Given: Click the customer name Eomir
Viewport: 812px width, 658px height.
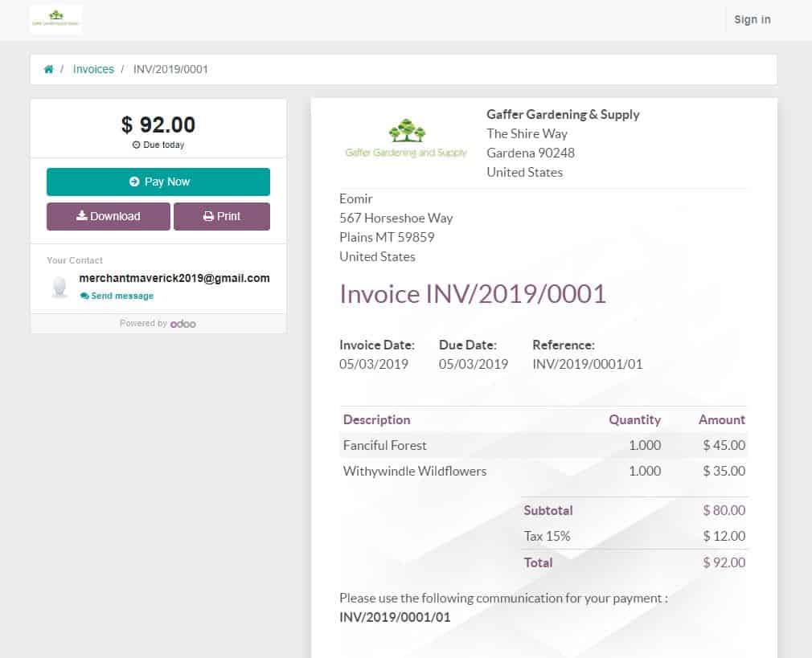Looking at the screenshot, I should tap(356, 198).
